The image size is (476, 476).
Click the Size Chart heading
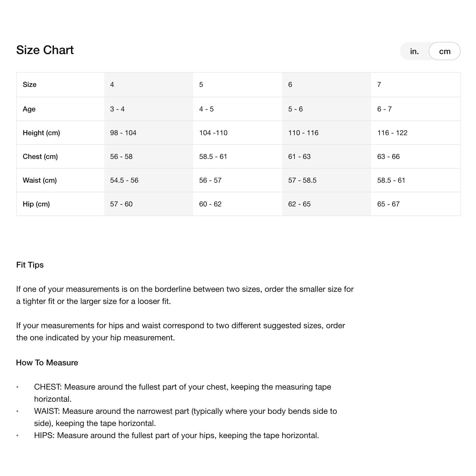45,50
